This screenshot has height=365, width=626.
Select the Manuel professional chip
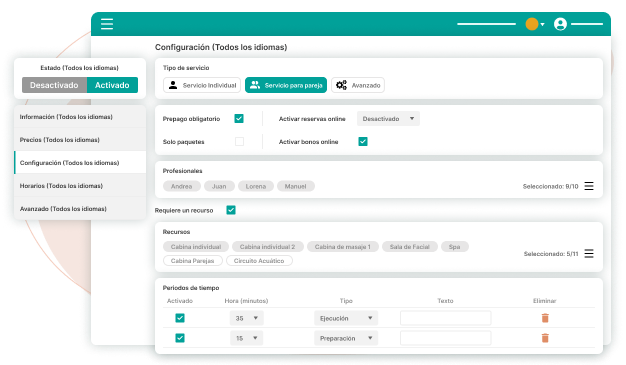(296, 186)
